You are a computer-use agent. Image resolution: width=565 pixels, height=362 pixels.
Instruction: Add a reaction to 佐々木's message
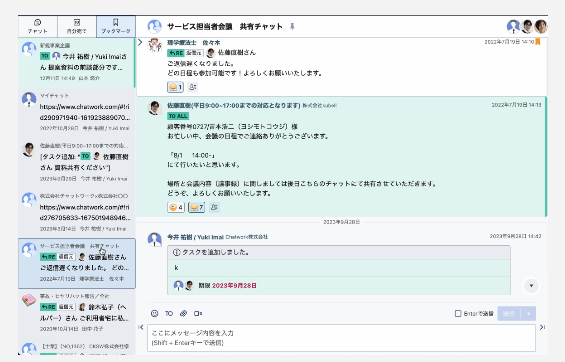193,87
